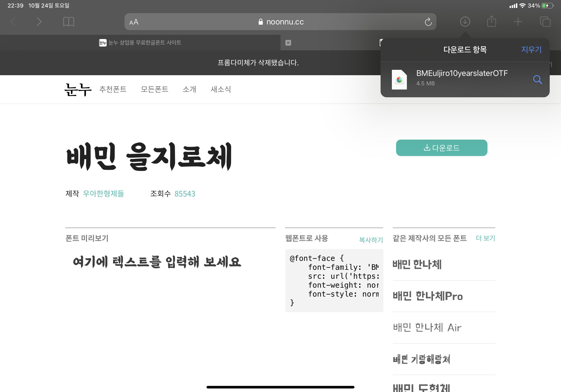
Task: Open the 우아한형제들 creator link
Action: point(103,194)
